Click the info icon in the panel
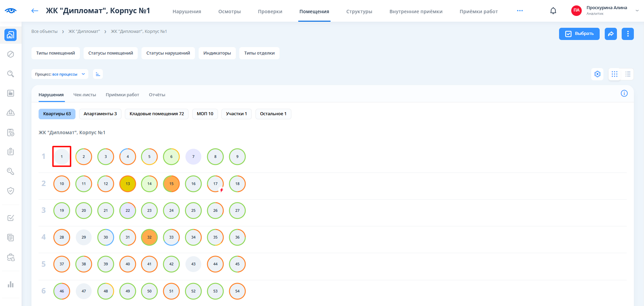644x306 pixels. point(624,94)
